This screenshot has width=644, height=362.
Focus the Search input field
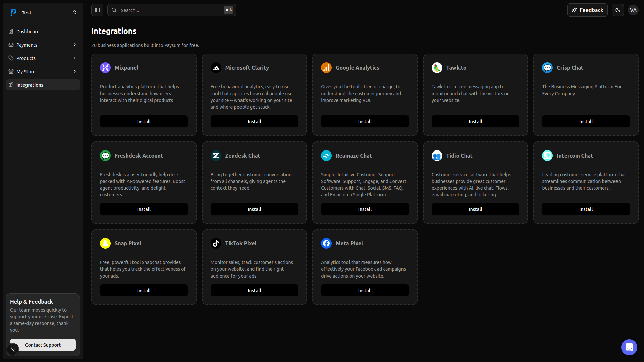tap(171, 10)
